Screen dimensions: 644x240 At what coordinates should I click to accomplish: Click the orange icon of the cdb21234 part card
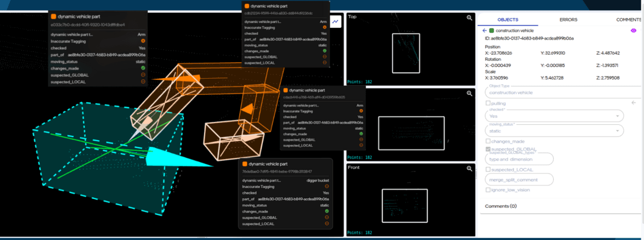(x=247, y=5)
